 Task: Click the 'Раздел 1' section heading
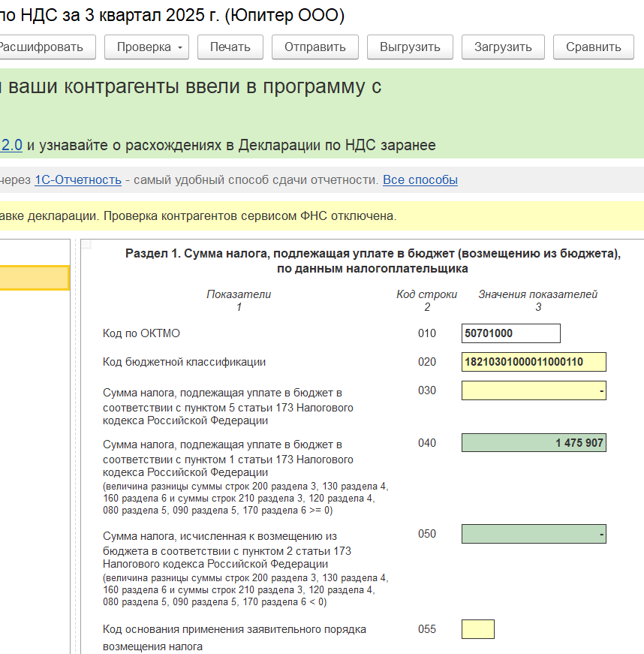point(372,261)
